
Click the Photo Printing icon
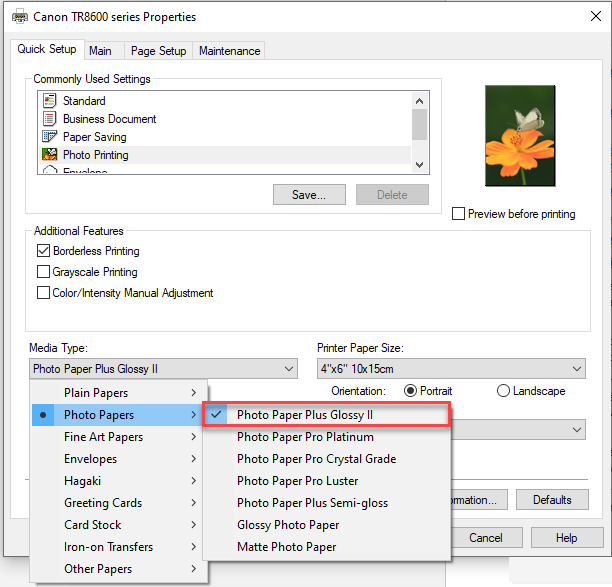(x=48, y=155)
